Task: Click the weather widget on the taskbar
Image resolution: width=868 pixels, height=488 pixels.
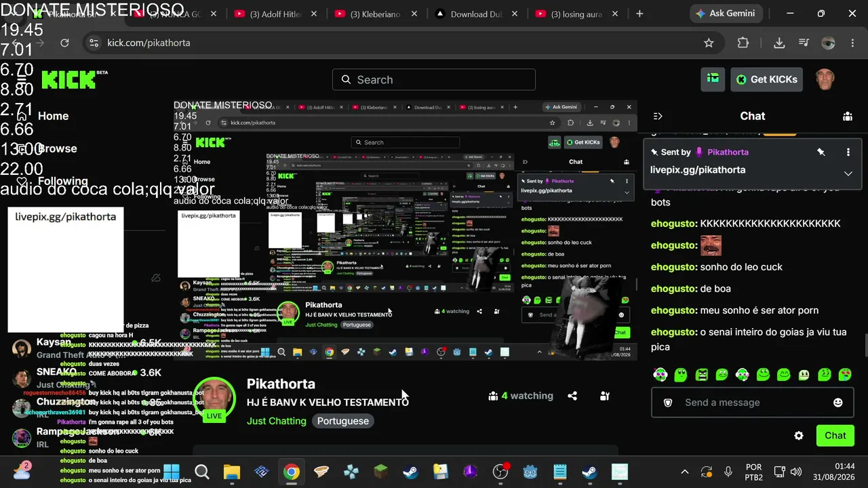Action: click(22, 470)
